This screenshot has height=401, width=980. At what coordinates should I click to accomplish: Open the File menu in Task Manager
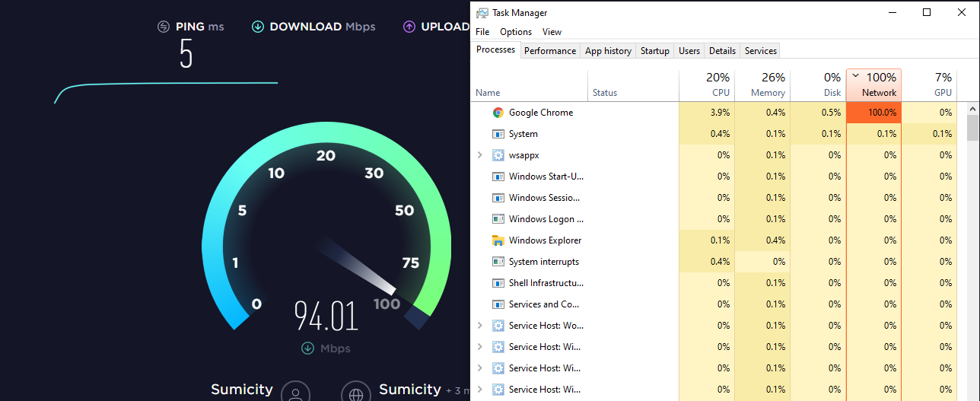[x=482, y=32]
